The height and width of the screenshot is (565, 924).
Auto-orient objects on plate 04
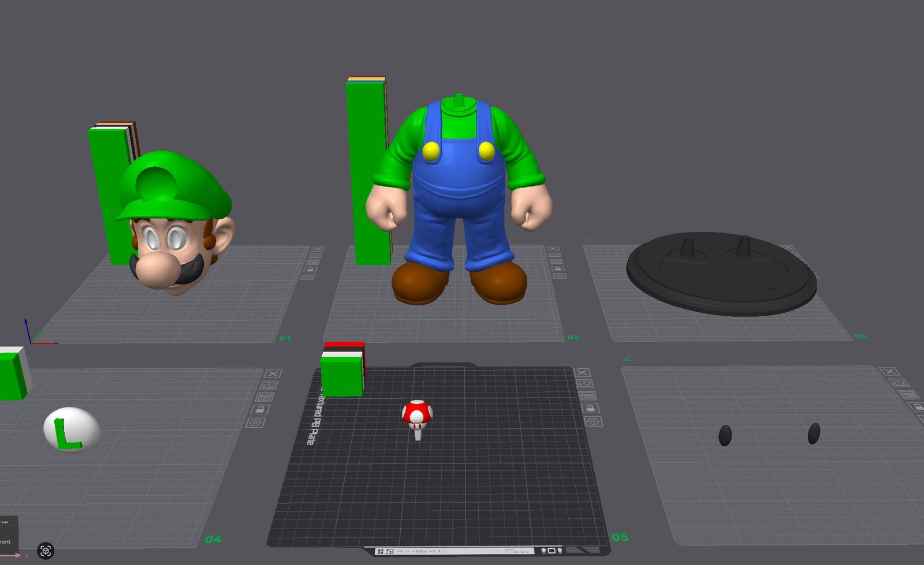pyautogui.click(x=269, y=385)
